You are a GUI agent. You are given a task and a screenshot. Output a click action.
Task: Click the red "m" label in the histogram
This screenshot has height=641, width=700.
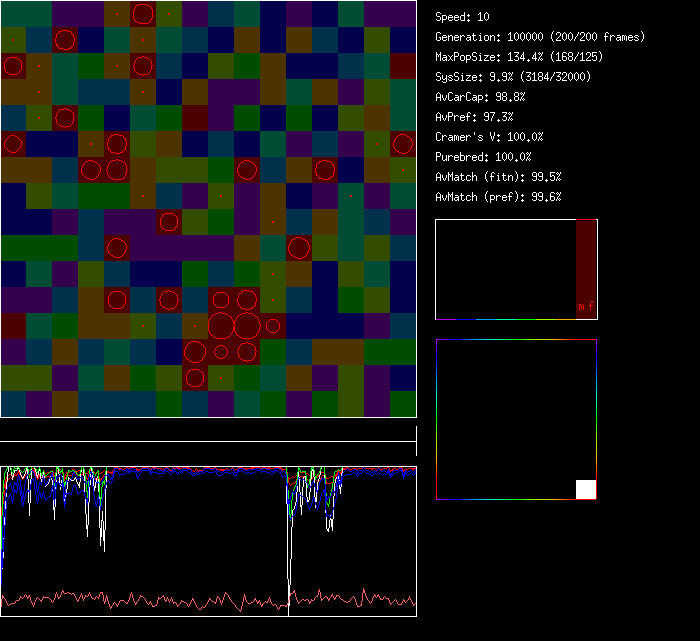pos(581,307)
